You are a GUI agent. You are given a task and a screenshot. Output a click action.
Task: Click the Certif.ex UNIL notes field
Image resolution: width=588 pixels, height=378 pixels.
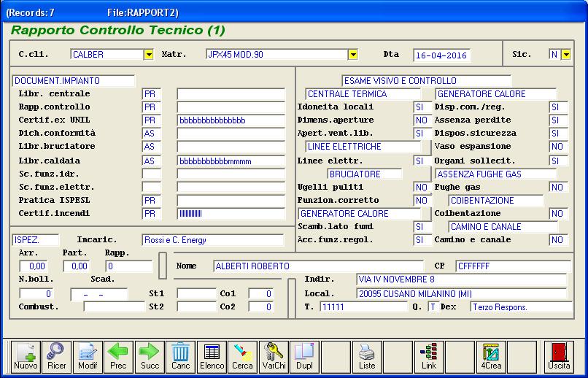click(x=231, y=120)
